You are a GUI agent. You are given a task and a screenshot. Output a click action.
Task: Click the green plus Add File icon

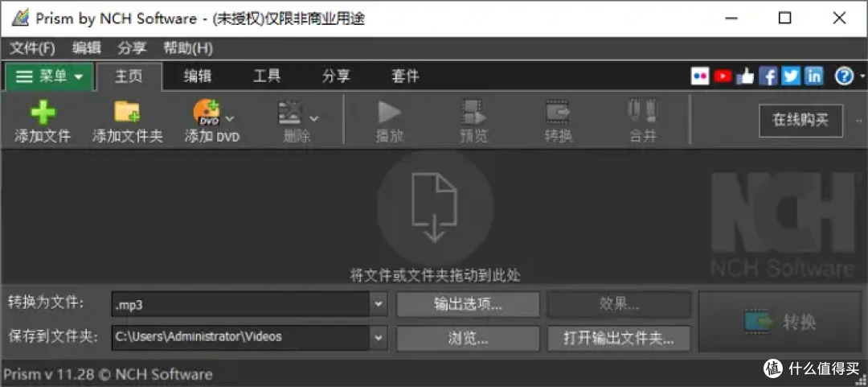point(43,112)
